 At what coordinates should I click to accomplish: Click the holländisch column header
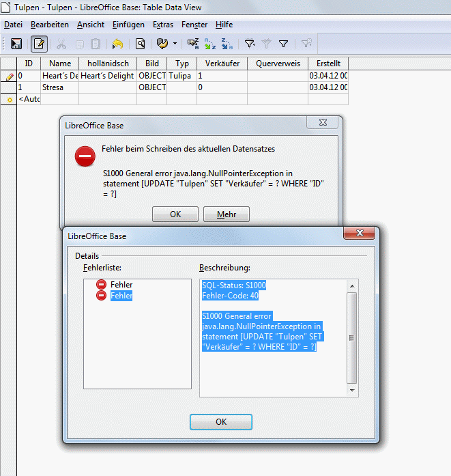coord(108,64)
